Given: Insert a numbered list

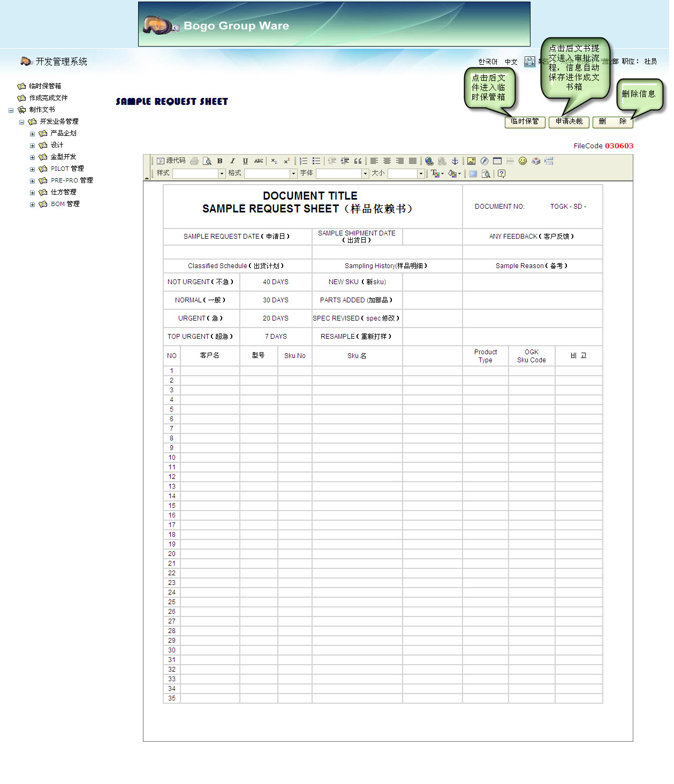Looking at the screenshot, I should 304,161.
